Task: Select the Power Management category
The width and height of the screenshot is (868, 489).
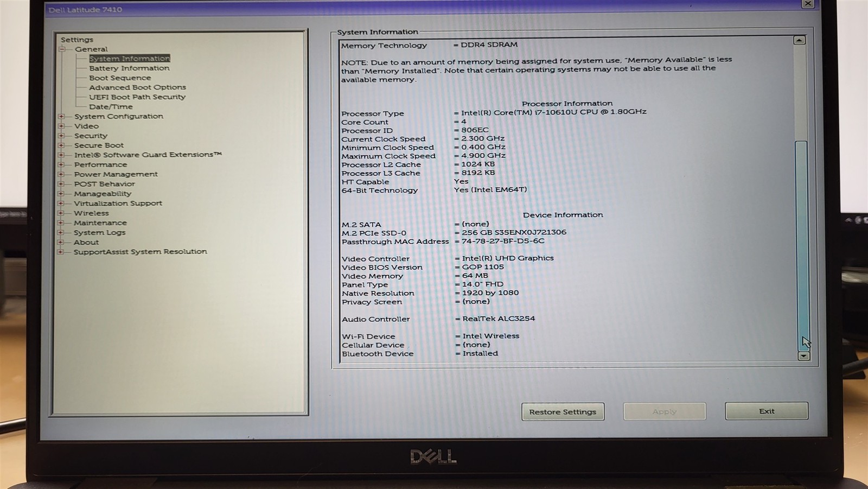Action: coord(116,175)
